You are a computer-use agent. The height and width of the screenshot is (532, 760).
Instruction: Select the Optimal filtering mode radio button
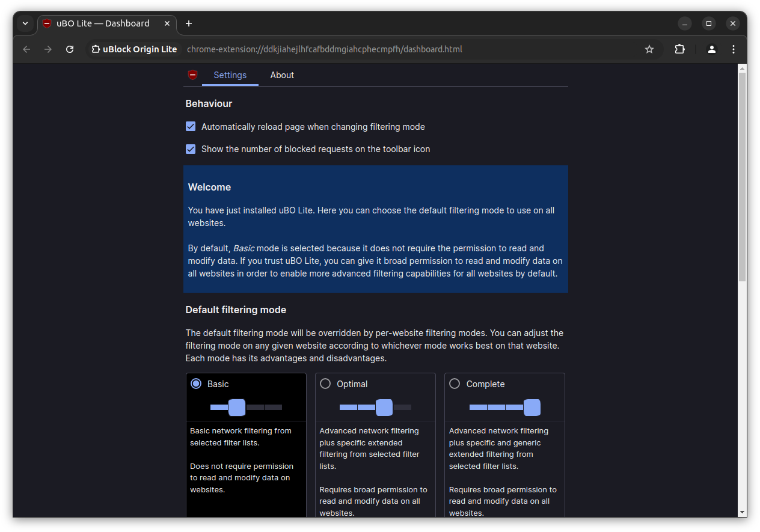(325, 383)
